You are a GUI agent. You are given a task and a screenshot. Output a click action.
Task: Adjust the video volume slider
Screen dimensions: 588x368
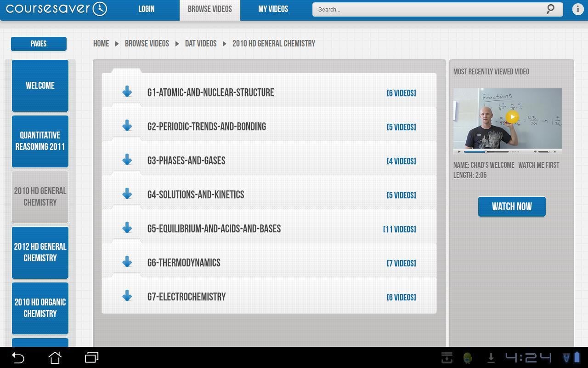[x=544, y=151]
